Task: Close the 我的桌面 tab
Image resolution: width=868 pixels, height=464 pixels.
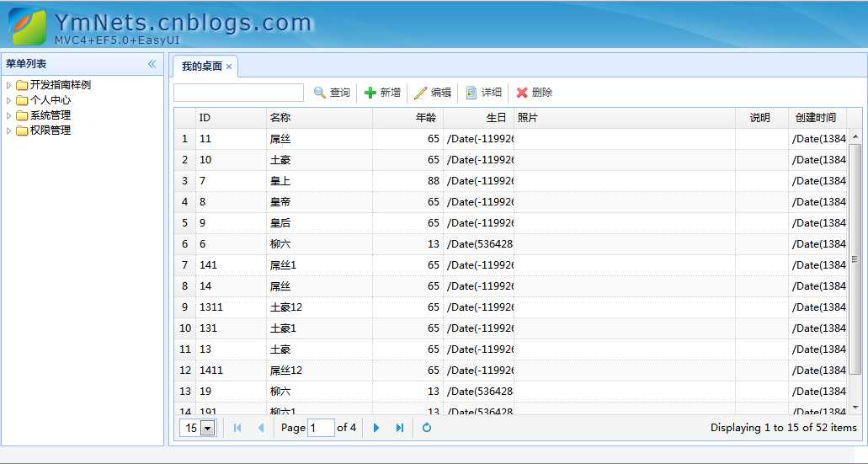Action: click(x=229, y=67)
